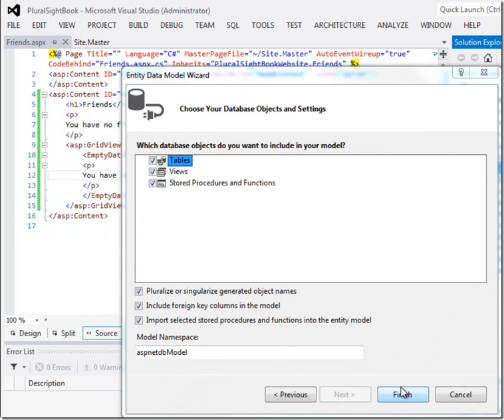
Task: Click the Model Namespace input field
Action: click(x=249, y=352)
